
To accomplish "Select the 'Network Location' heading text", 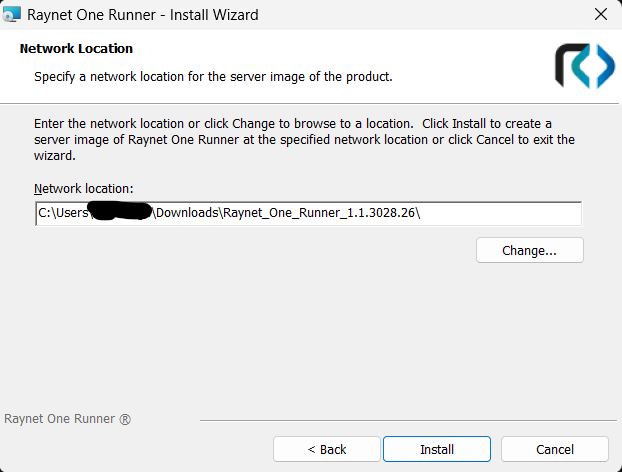I will 76,48.
